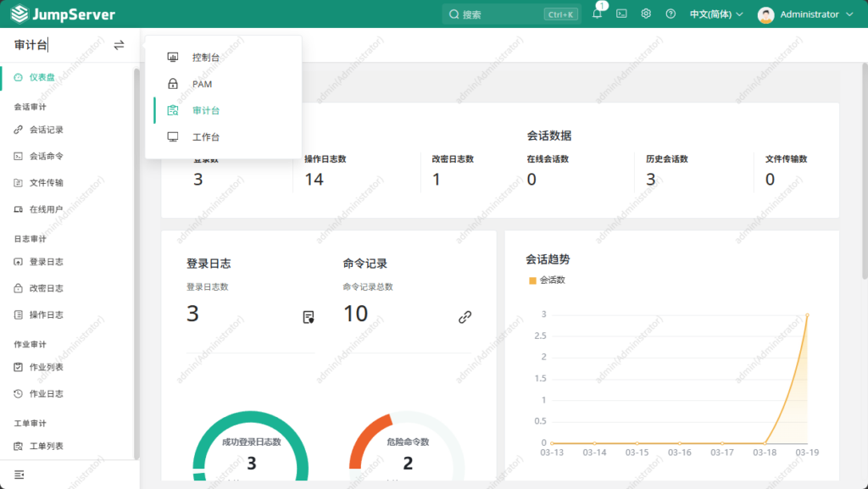Image resolution: width=868 pixels, height=489 pixels.
Task: Open the 中文(简体) language dropdown
Action: tap(715, 14)
